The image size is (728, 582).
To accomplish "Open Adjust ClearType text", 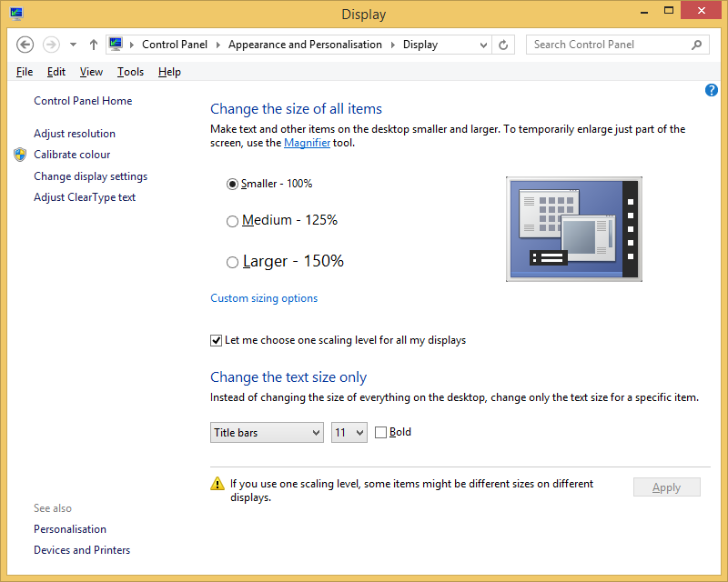I will [x=85, y=197].
